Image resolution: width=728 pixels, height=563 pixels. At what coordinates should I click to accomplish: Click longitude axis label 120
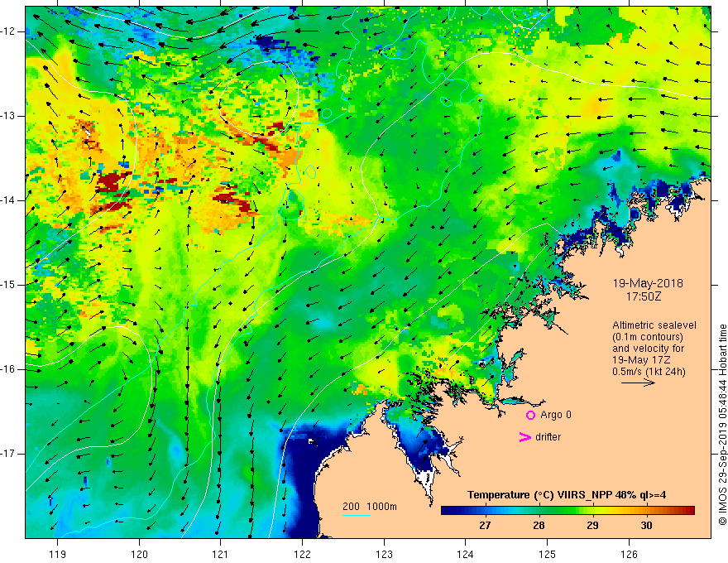[x=139, y=554]
